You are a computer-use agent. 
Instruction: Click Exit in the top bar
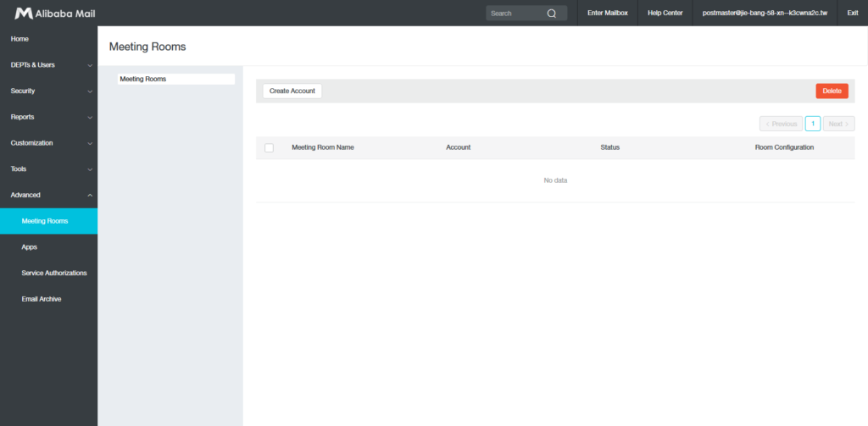click(853, 14)
